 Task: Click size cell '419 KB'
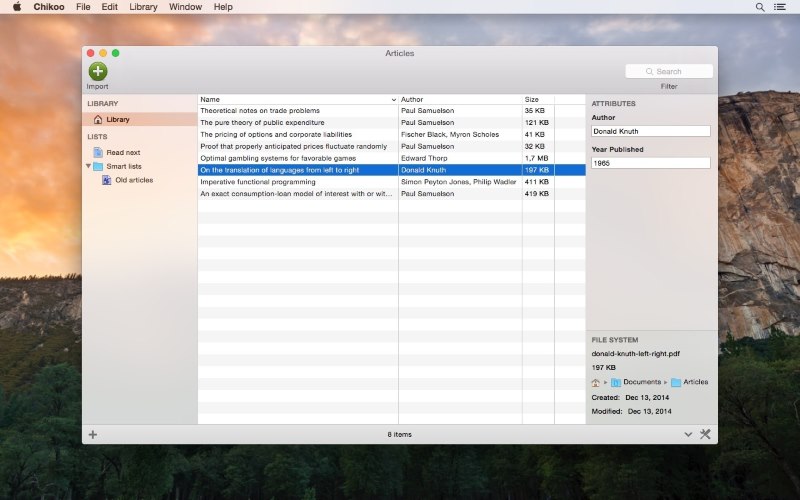(x=537, y=194)
